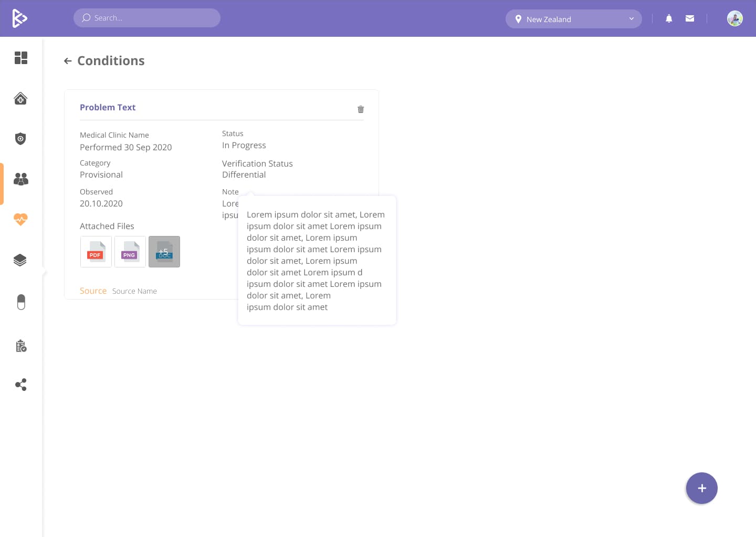
Task: Select the medical clinic icon in sidebar
Action: click(x=21, y=98)
